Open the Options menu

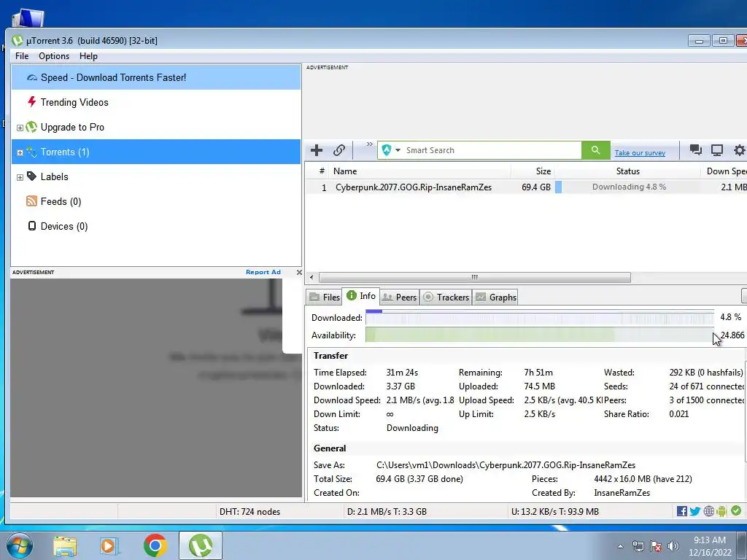(54, 56)
